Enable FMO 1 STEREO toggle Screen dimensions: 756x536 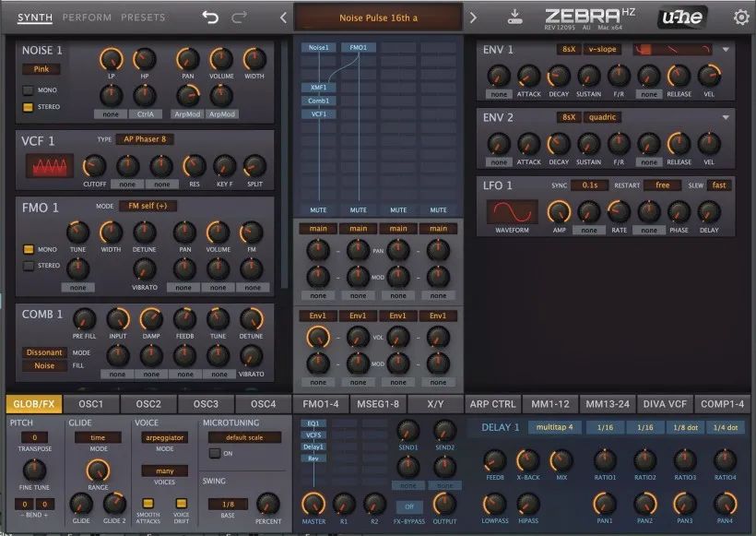[x=29, y=266]
